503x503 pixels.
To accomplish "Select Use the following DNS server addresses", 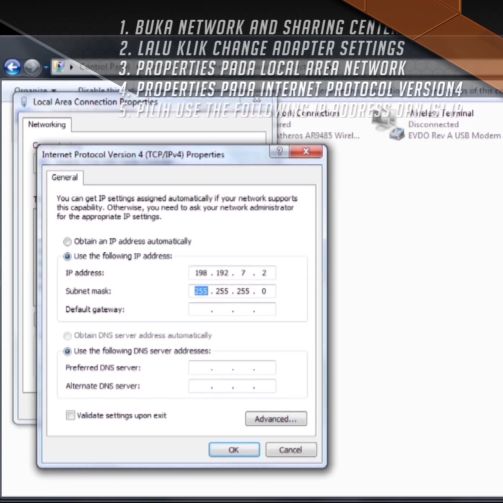I will pyautogui.click(x=67, y=351).
